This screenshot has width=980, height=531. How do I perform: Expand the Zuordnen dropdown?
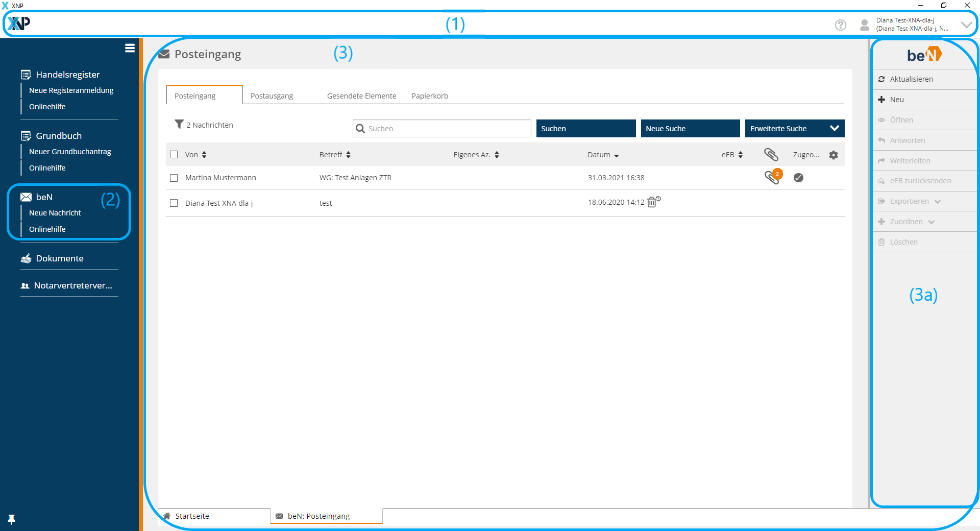coord(924,222)
